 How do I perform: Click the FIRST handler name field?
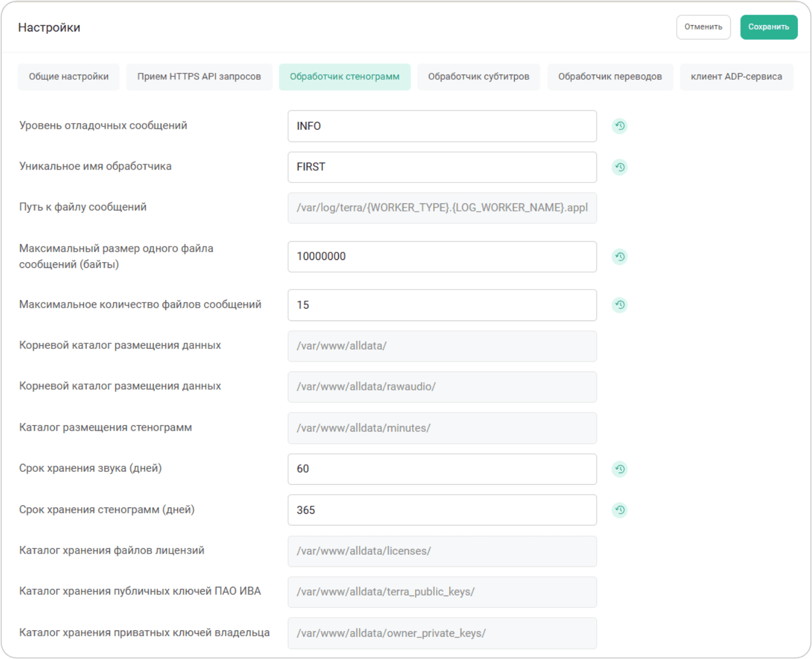(442, 167)
